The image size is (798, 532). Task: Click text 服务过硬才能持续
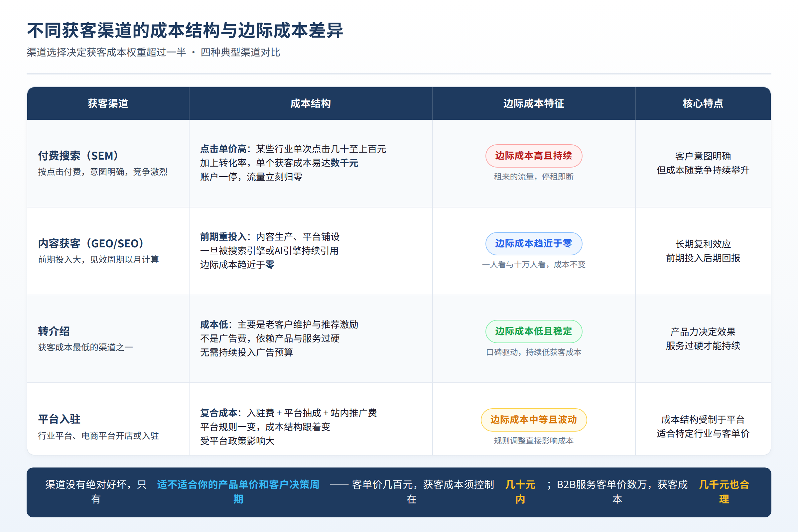pyautogui.click(x=703, y=346)
